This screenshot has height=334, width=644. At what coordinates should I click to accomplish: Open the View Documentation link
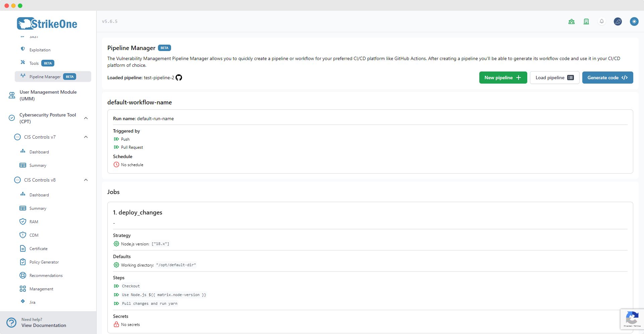[44, 325]
